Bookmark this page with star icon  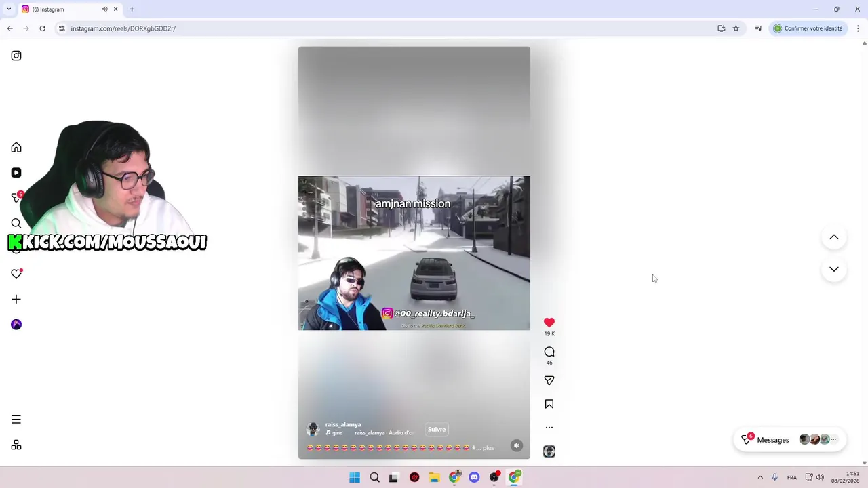[x=736, y=28]
